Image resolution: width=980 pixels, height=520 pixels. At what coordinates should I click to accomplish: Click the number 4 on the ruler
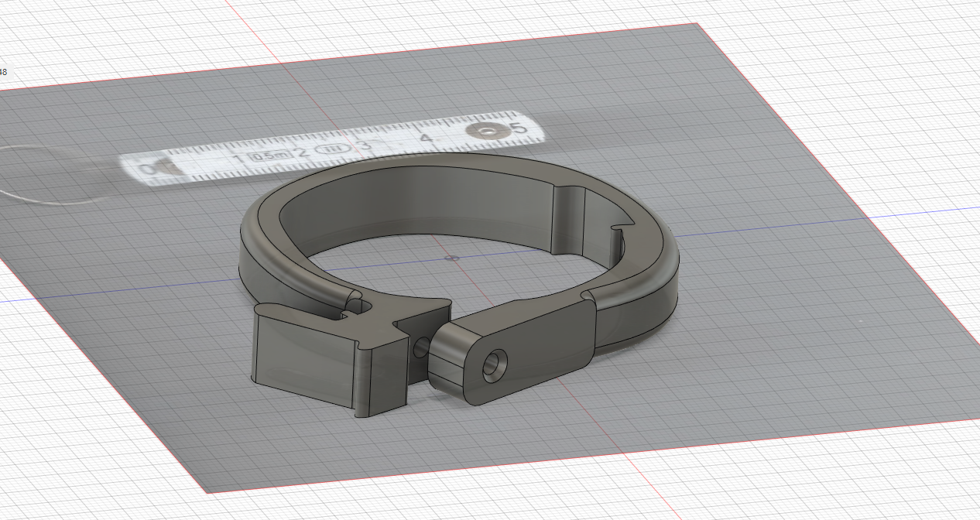point(425,139)
